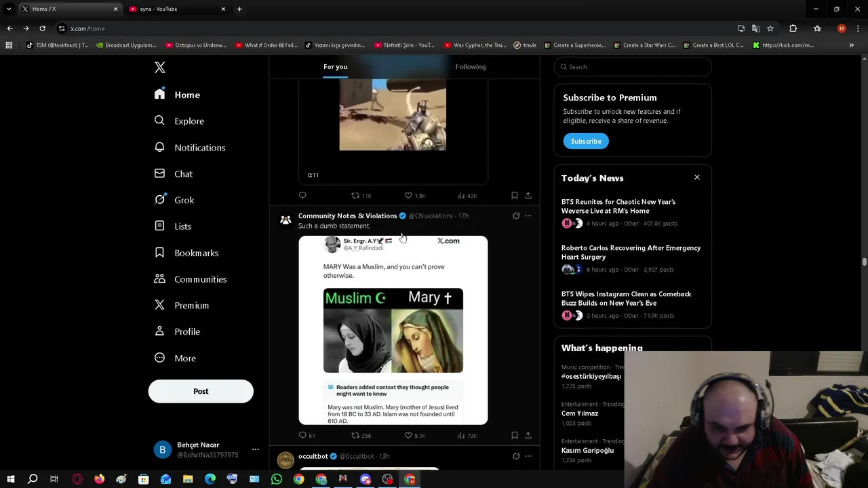Like the video post with 1.5K likes
Viewport: 868px width, 488px height.
(x=414, y=195)
